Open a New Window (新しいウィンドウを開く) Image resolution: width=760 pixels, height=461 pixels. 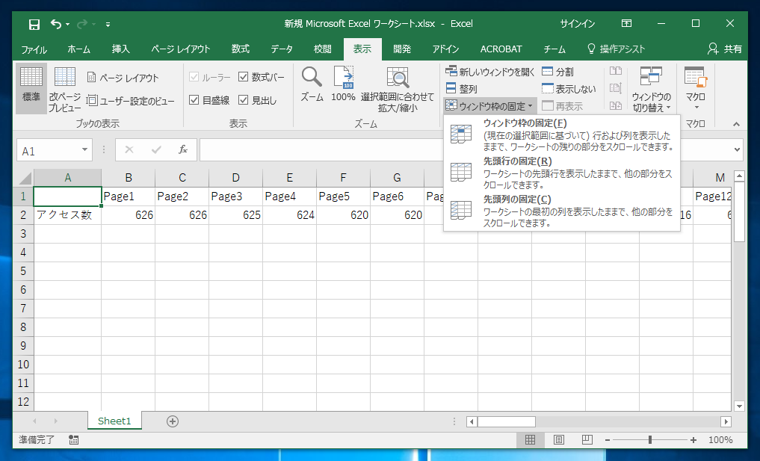(x=490, y=72)
